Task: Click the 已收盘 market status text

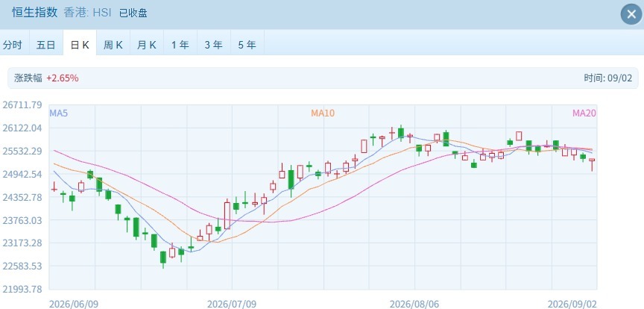Action: [133, 13]
